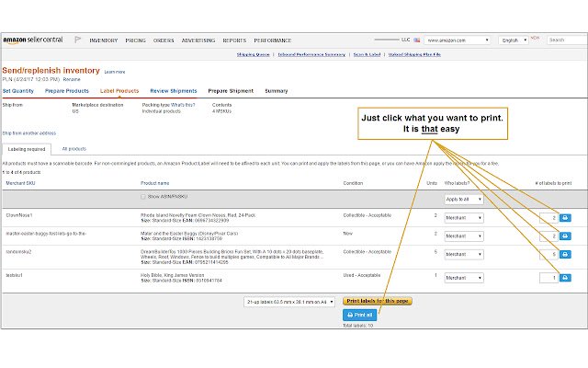Click the Used - Acceptable condition text

(361, 275)
